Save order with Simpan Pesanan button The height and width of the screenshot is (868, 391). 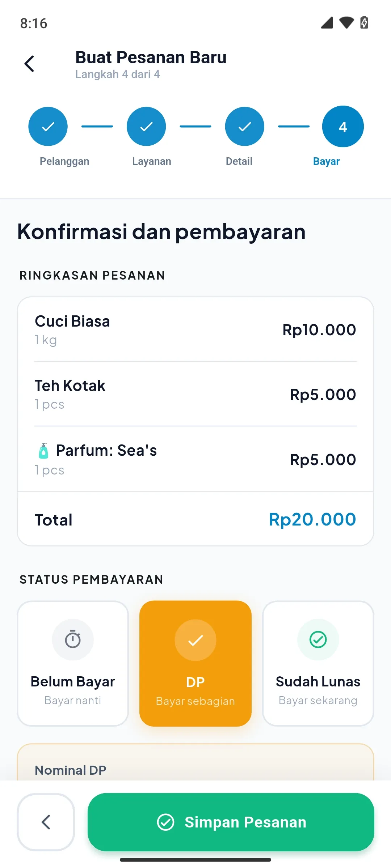click(x=231, y=822)
